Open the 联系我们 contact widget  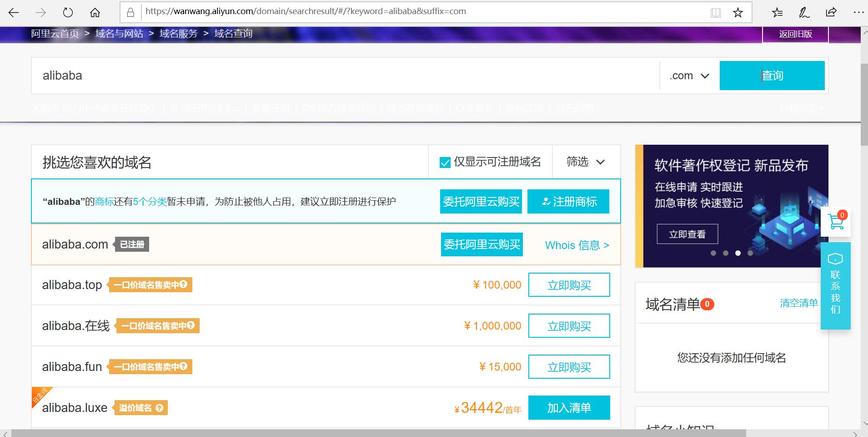[x=835, y=285]
